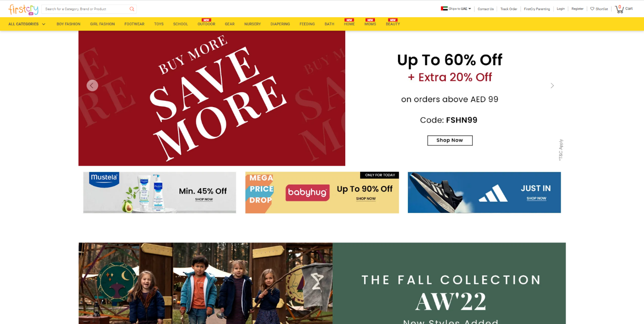Focus the product search input field

click(86, 9)
